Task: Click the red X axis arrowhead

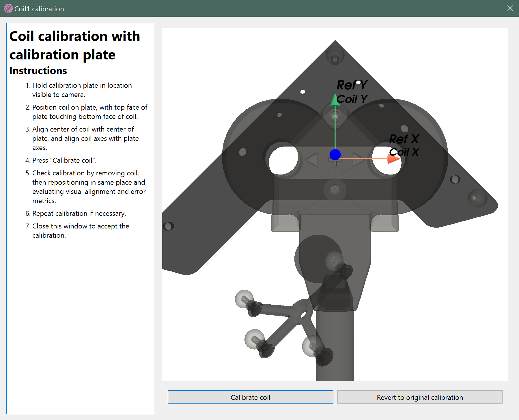Action: [394, 158]
